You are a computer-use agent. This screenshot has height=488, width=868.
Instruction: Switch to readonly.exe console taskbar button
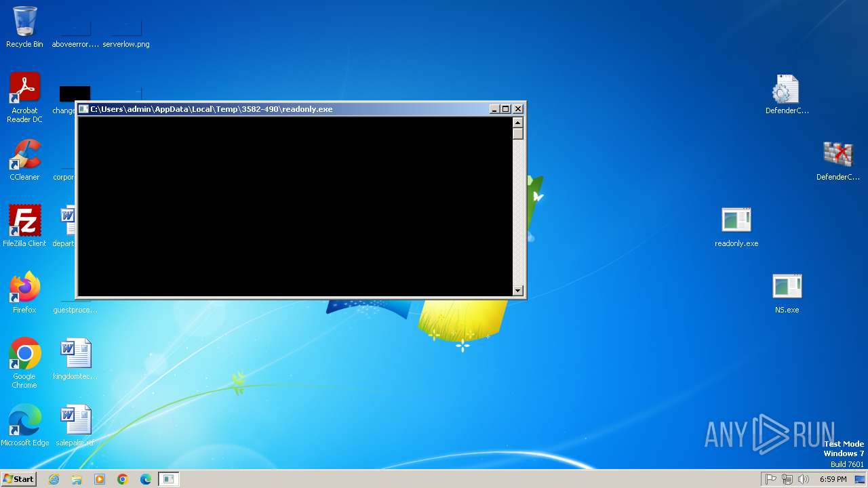coord(168,479)
